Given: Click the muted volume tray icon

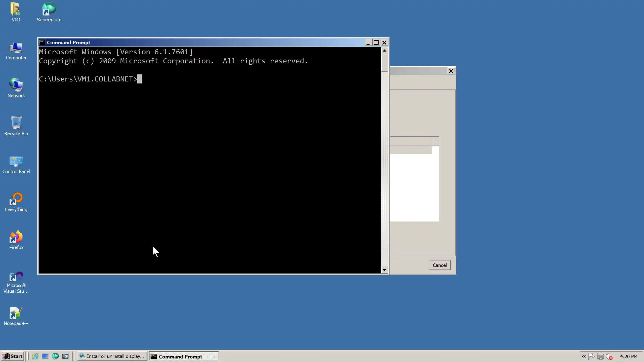Looking at the screenshot, I should (609, 356).
